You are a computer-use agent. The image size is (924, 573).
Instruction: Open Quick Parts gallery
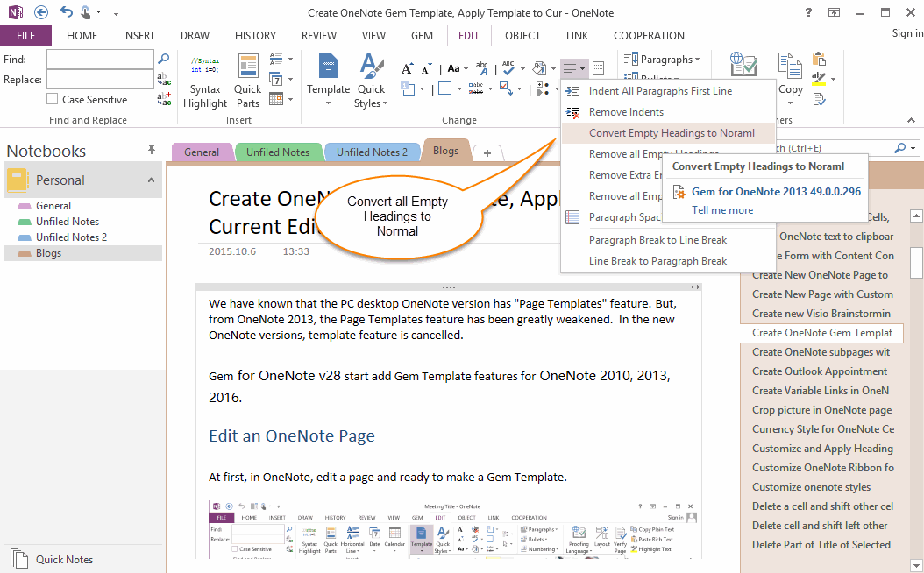pos(247,81)
